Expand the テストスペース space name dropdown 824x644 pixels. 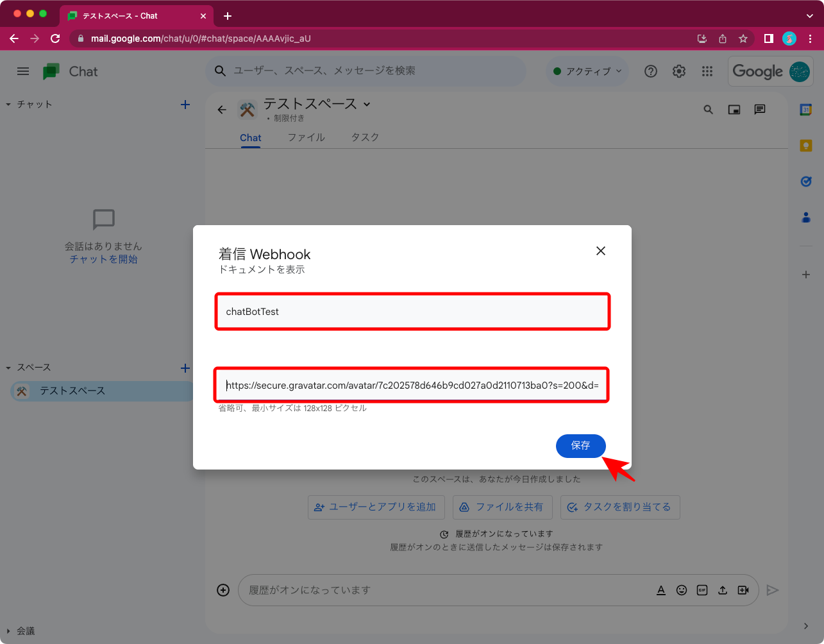pos(366,104)
